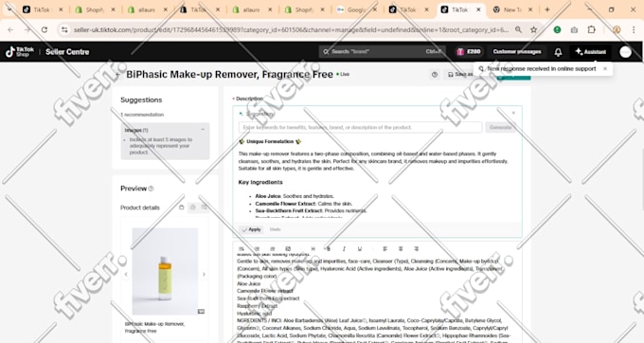644x343 pixels.
Task: Show next preview image
Action: [x=204, y=274]
